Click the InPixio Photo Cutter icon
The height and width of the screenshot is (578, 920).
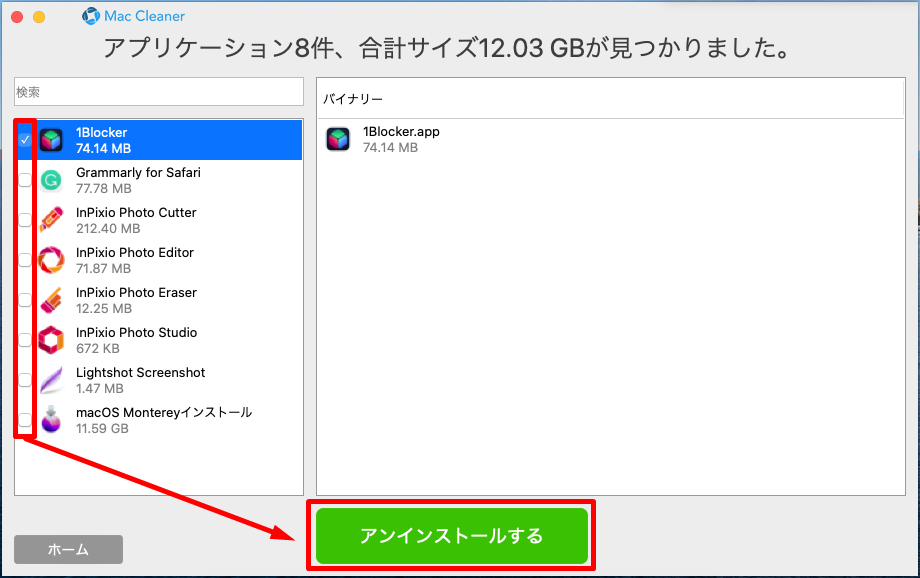[51, 220]
